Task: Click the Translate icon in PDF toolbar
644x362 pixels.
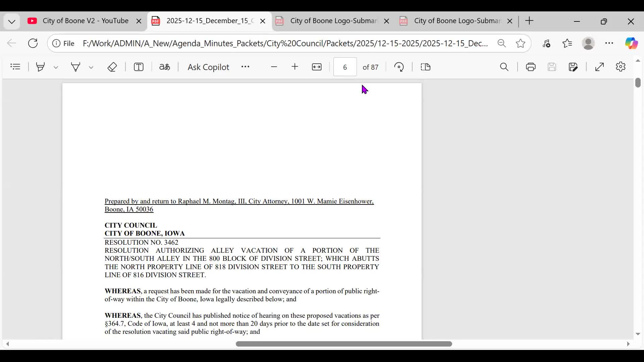Action: 164,67
